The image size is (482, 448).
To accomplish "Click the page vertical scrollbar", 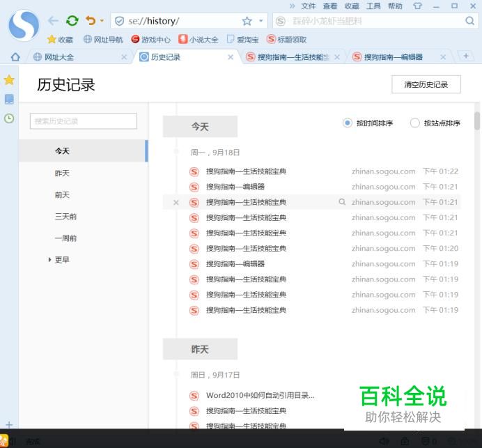I will pyautogui.click(x=477, y=121).
